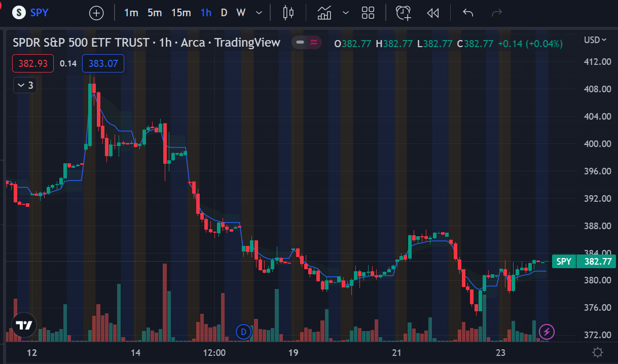Click the 412.00 price axis label
This screenshot has width=618, height=364.
tap(597, 62)
